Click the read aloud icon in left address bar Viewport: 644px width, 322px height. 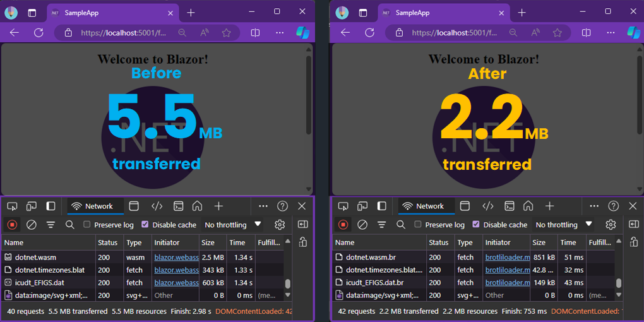click(205, 33)
